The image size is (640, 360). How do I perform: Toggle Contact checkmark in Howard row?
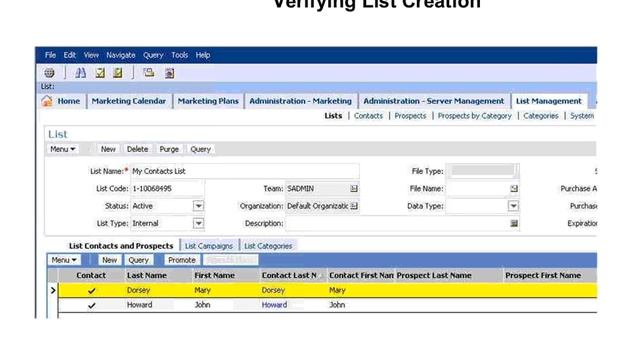pos(91,305)
